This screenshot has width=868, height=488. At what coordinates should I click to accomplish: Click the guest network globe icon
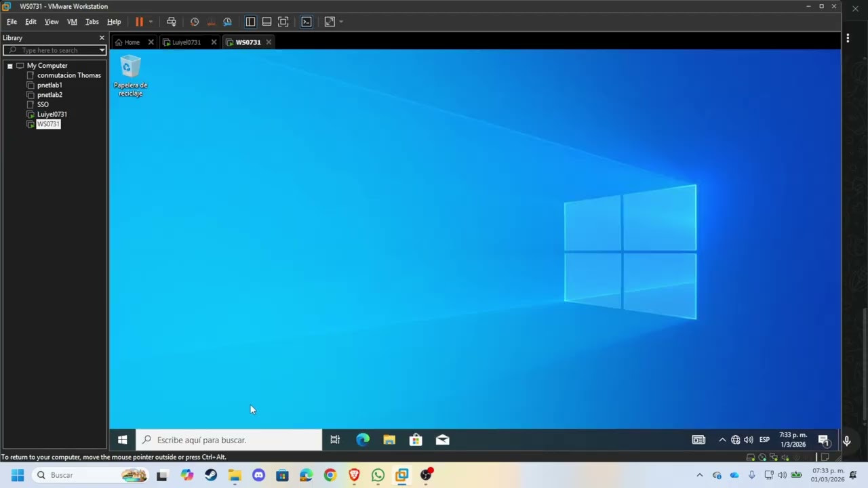coord(735,440)
